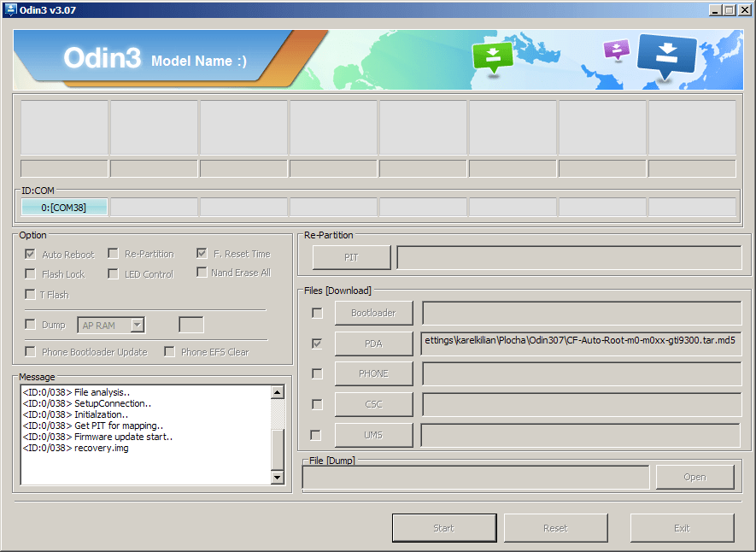This screenshot has height=552, width=756.
Task: Click the Exit button
Action: point(682,528)
